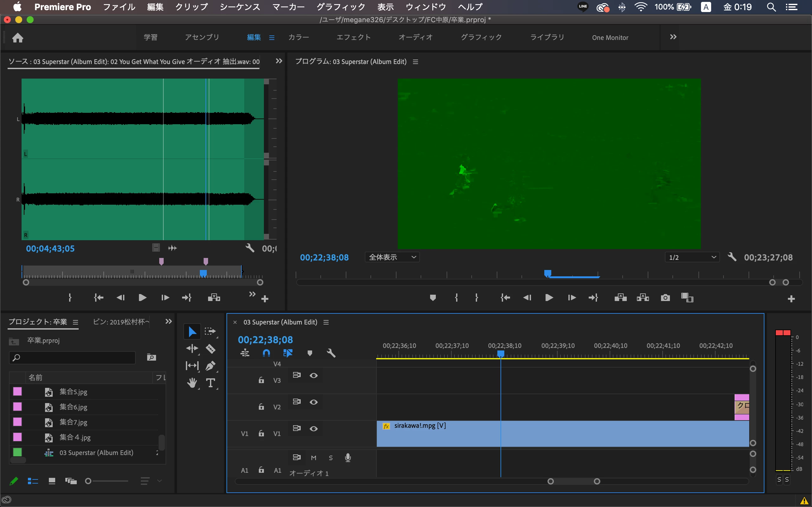Click Export Frame camera icon

665,298
